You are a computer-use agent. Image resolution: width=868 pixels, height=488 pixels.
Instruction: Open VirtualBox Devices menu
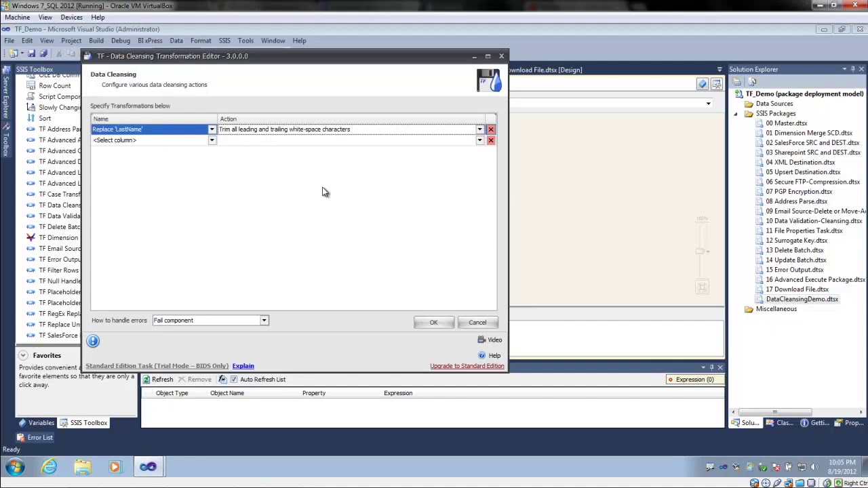[x=71, y=18]
